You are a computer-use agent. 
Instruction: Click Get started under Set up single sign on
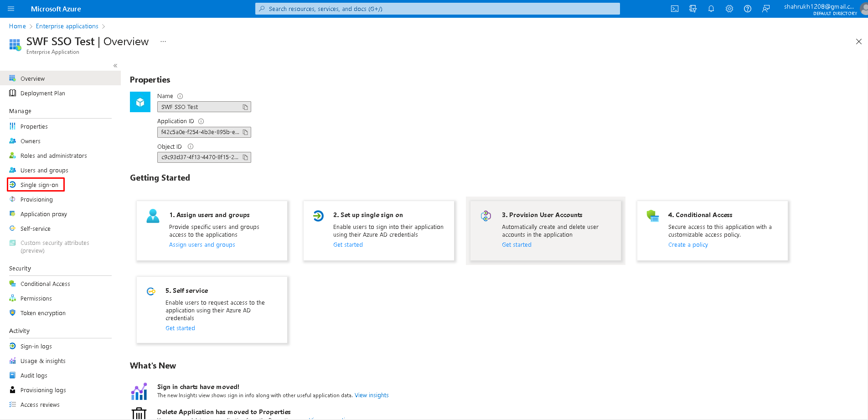pos(348,245)
